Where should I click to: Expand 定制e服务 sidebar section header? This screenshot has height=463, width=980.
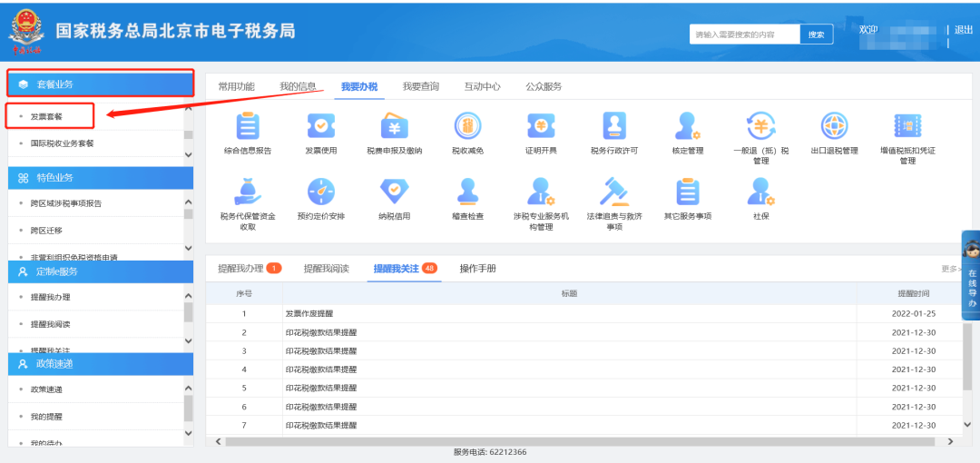click(101, 271)
